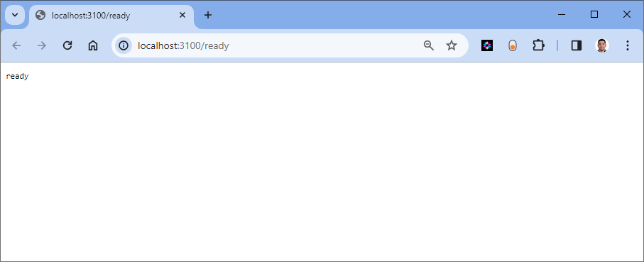This screenshot has width=644, height=262.
Task: Go to the home page icon
Action: [x=93, y=45]
